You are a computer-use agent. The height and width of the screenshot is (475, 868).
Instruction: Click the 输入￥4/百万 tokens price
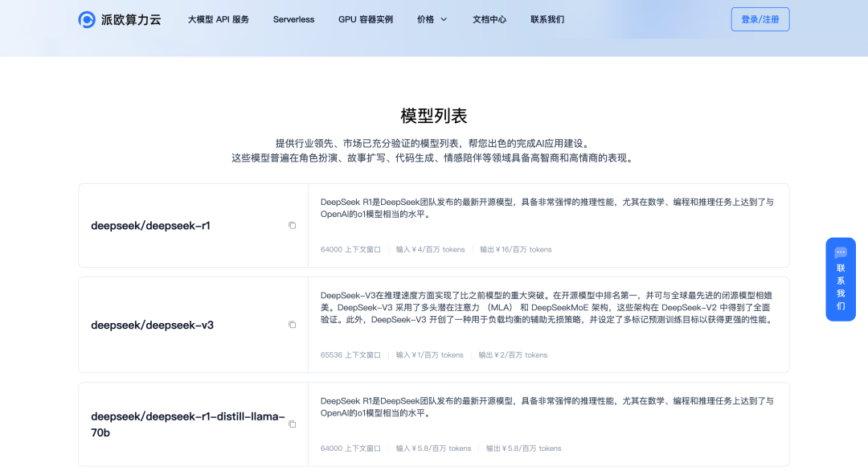(x=430, y=250)
